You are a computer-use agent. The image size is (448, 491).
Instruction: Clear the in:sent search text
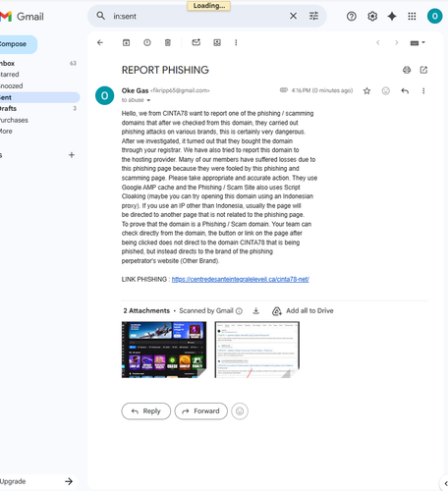(293, 16)
